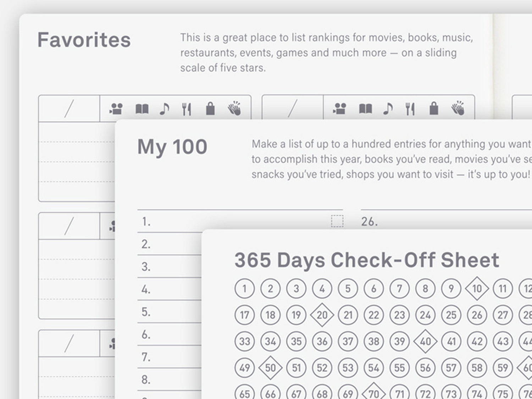Image resolution: width=532 pixels, height=399 pixels.
Task: Check off diamond number 10
Action: [477, 288]
